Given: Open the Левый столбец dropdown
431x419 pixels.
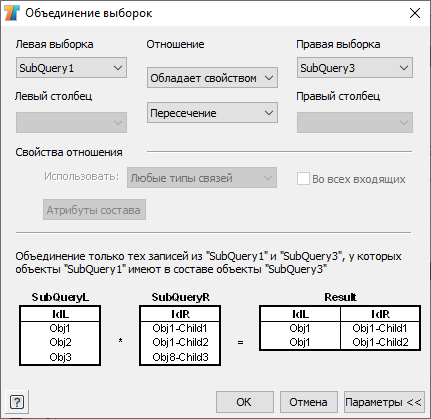Looking at the screenshot, I should 71,122.
